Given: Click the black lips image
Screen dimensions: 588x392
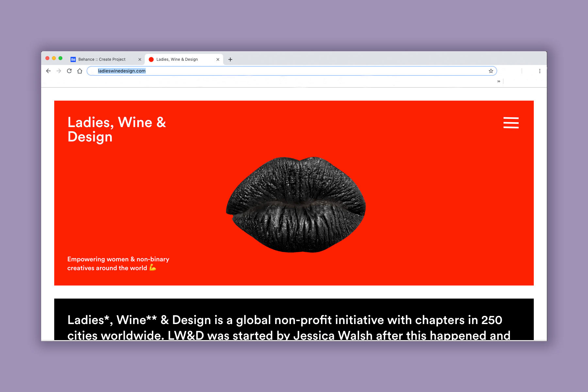Looking at the screenshot, I should [x=296, y=204].
